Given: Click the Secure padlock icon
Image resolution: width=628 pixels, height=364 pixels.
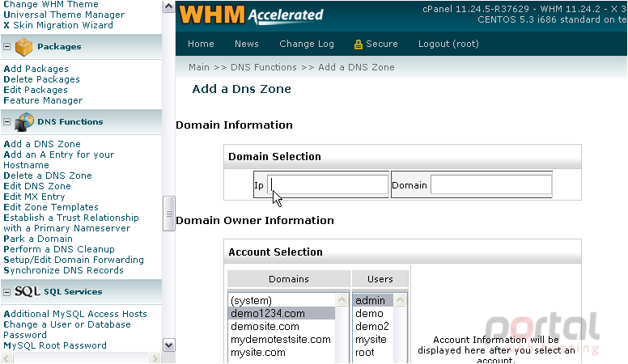Looking at the screenshot, I should click(358, 44).
